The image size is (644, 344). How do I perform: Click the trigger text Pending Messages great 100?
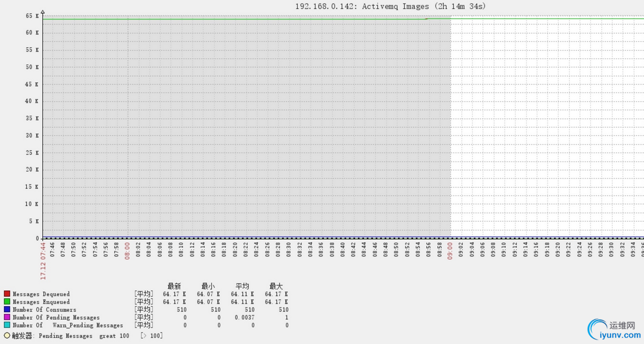pos(84,336)
